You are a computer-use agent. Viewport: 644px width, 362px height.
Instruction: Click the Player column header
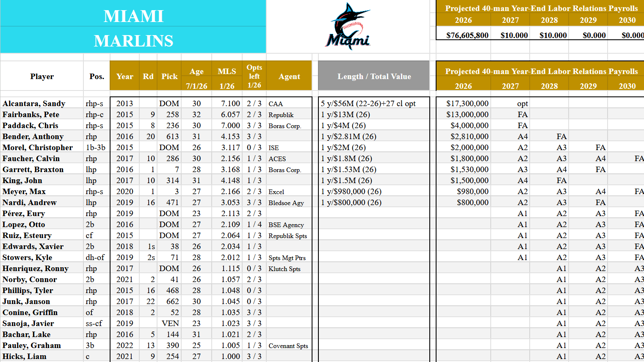[x=42, y=76]
